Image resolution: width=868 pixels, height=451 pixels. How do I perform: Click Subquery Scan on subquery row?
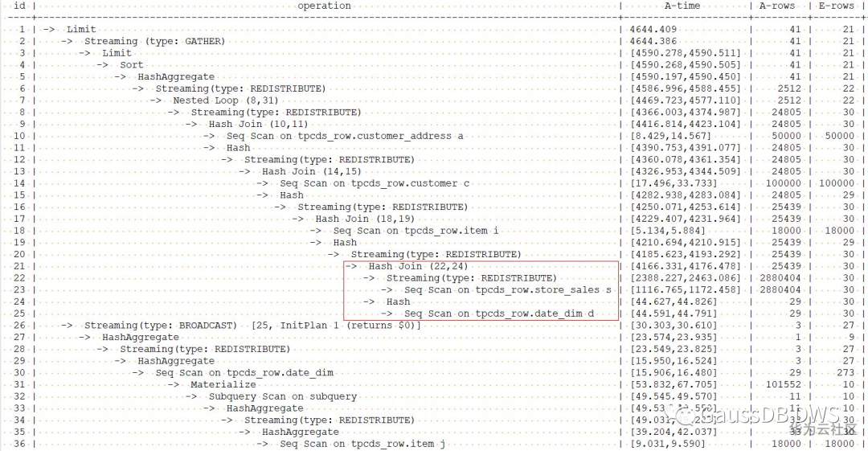[283, 396]
